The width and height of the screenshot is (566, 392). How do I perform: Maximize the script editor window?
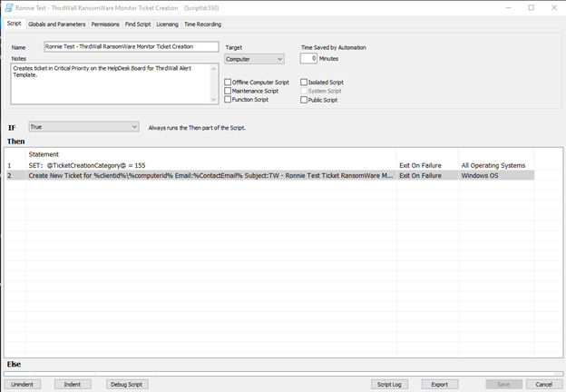tap(531, 7)
